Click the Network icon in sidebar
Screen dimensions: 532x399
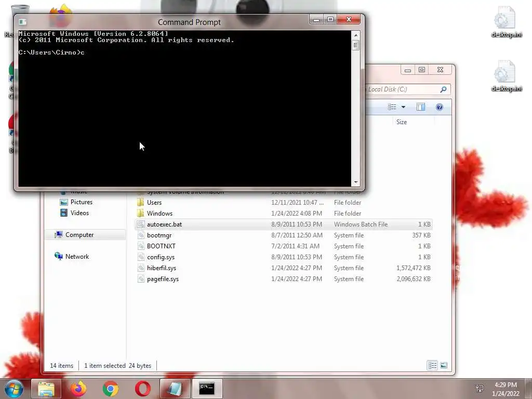(x=59, y=256)
